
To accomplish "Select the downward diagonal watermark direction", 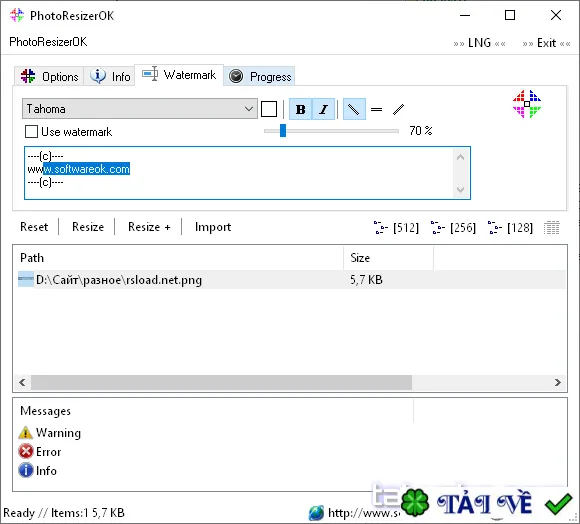I will 354,109.
